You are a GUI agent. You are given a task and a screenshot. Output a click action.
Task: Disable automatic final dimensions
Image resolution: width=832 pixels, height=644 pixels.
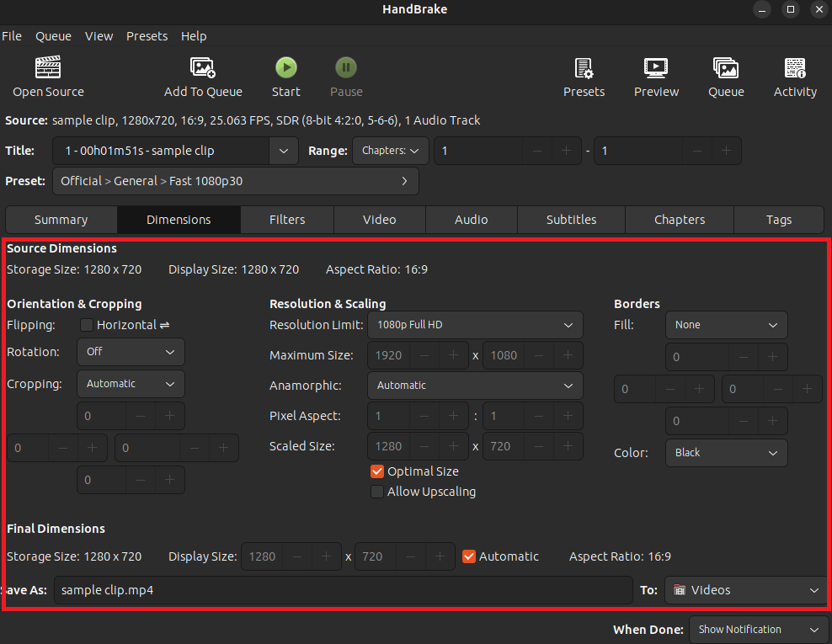pyautogui.click(x=469, y=556)
